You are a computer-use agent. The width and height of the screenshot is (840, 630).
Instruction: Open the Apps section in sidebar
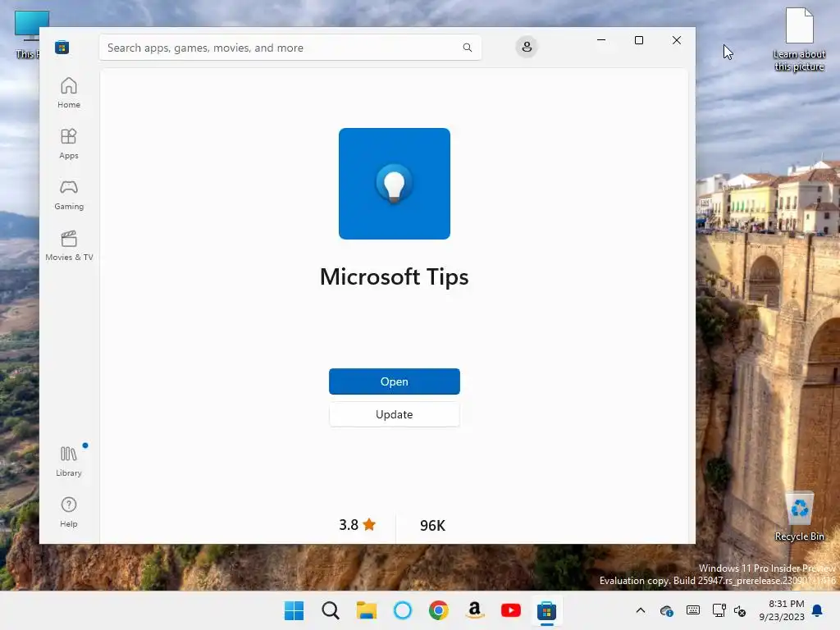point(69,144)
